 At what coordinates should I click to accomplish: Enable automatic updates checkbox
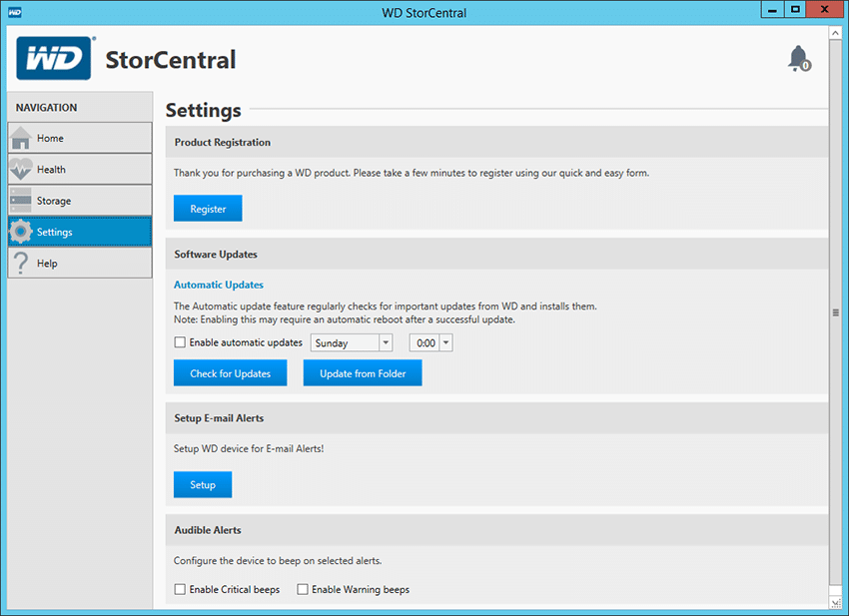click(180, 342)
